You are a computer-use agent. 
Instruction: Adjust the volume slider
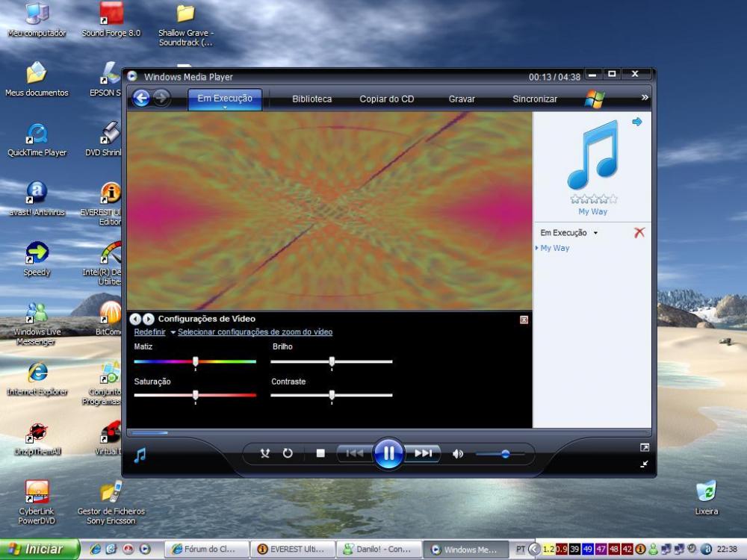(505, 453)
